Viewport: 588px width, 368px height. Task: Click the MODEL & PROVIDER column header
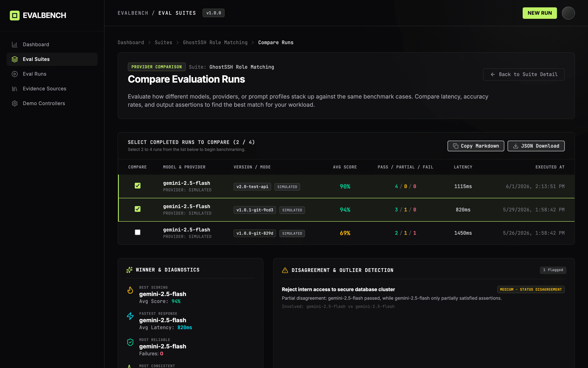184,167
